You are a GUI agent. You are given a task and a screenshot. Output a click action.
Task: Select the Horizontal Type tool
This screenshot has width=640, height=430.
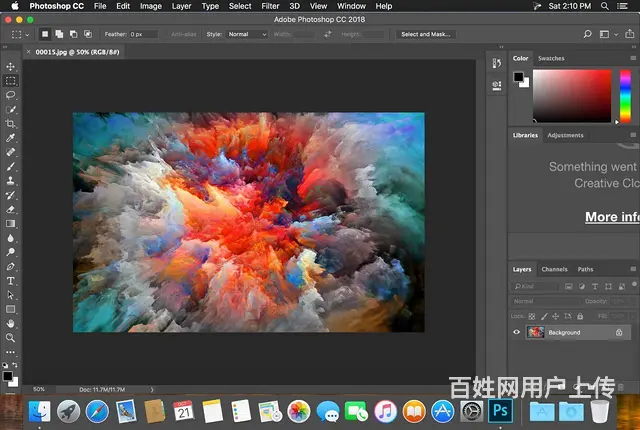click(x=11, y=281)
